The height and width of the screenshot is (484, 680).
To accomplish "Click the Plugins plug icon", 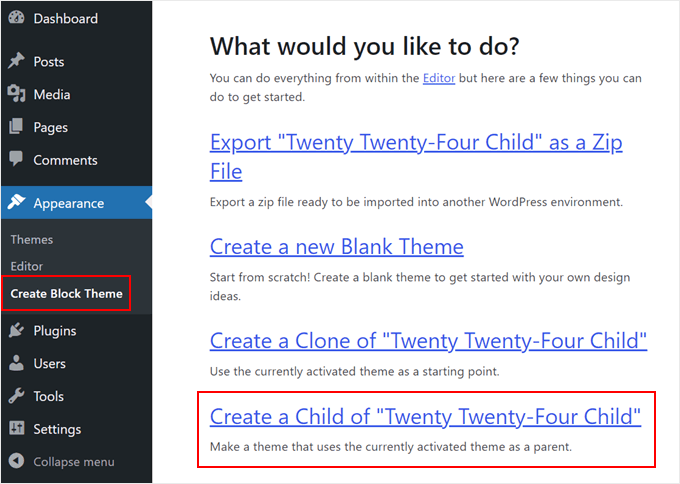I will click(16, 331).
